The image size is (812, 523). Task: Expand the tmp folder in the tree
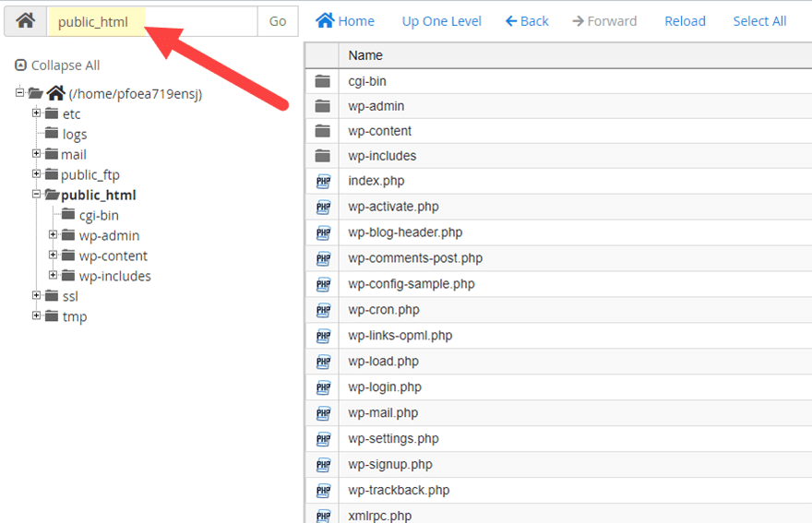36,315
